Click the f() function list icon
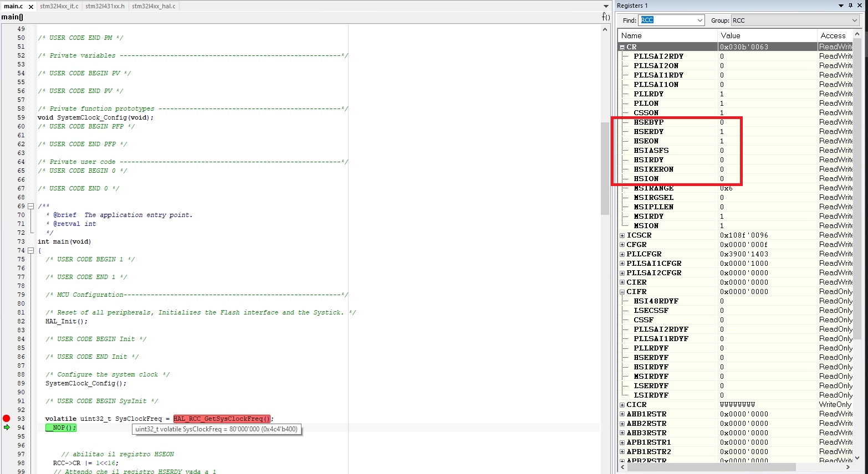The height and width of the screenshot is (474, 868). 604,17
